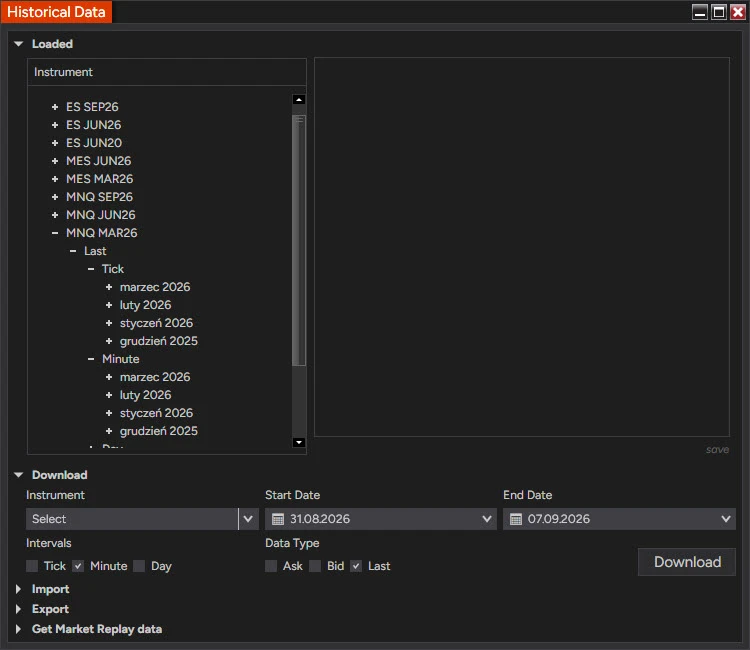Image resolution: width=750 pixels, height=650 pixels.
Task: Click the Download button
Action: [x=687, y=562]
